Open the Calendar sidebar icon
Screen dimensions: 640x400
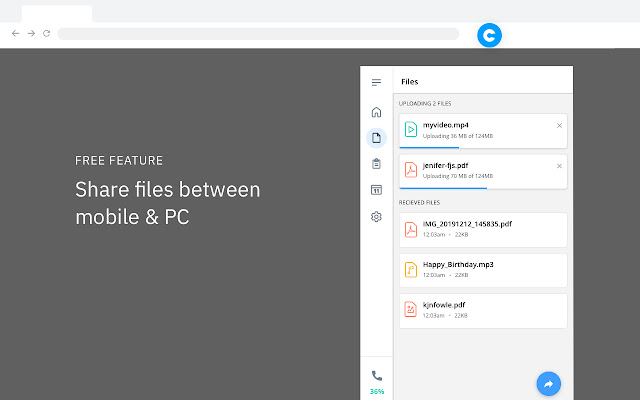click(x=376, y=190)
